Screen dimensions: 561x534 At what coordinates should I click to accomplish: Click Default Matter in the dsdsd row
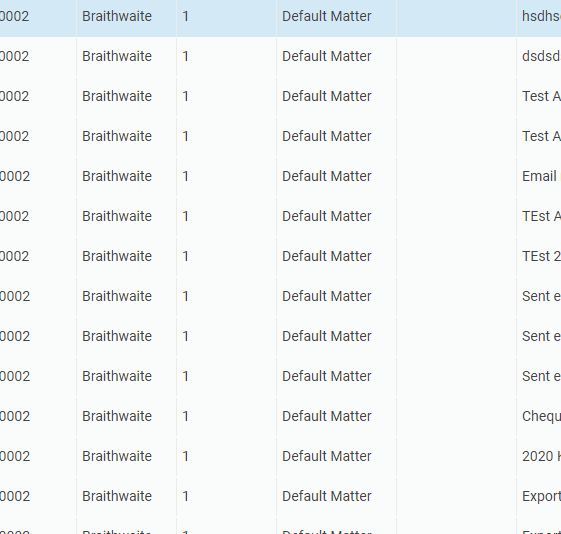[x=327, y=57]
